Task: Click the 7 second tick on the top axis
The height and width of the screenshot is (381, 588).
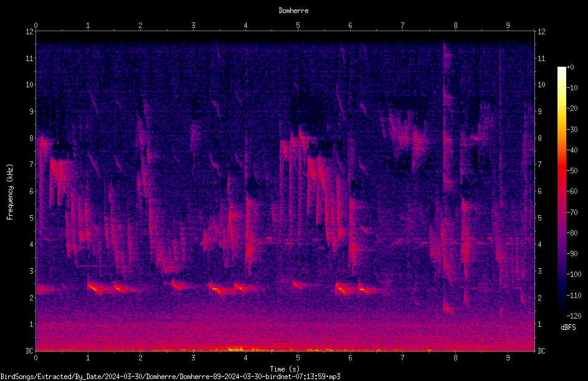Action: tap(403, 25)
